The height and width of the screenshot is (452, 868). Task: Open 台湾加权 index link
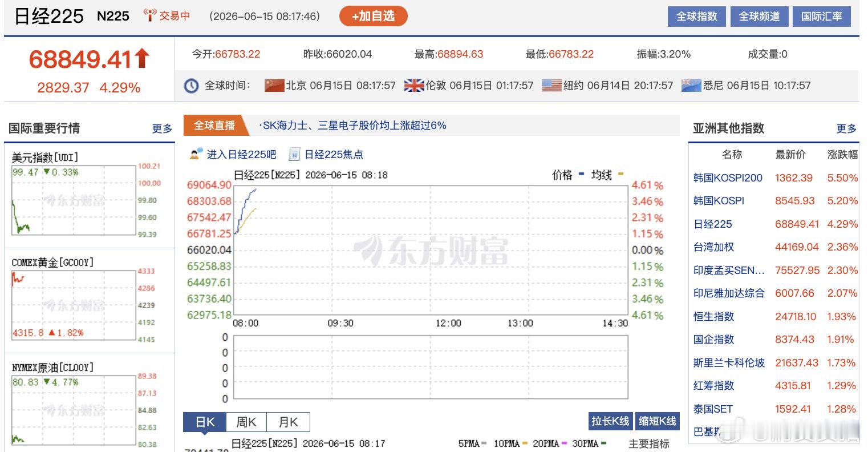(x=713, y=247)
